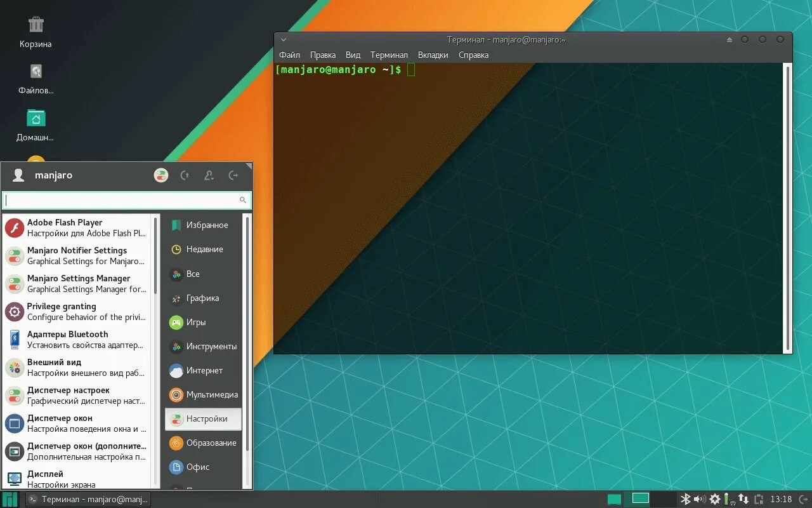Select the Игры category
Image resolution: width=812 pixels, height=508 pixels.
tap(203, 322)
